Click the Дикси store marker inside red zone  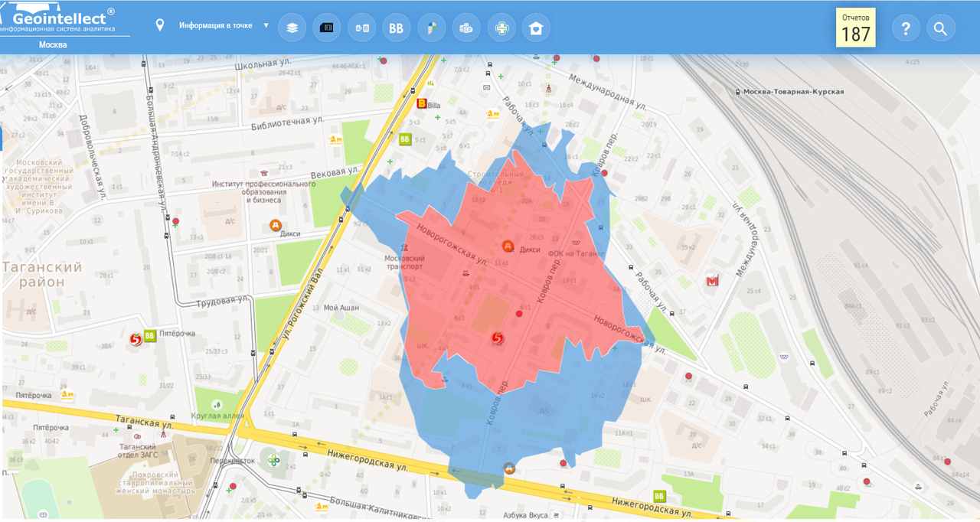[507, 246]
